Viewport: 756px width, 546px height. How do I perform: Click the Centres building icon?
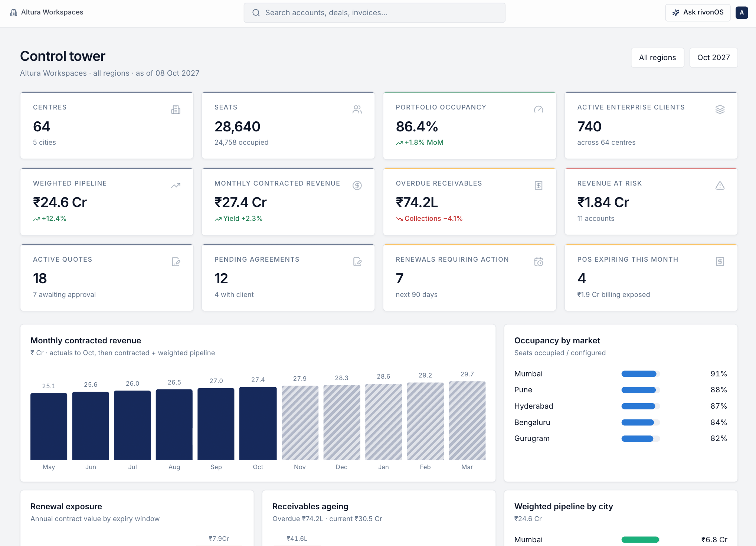[x=176, y=109]
